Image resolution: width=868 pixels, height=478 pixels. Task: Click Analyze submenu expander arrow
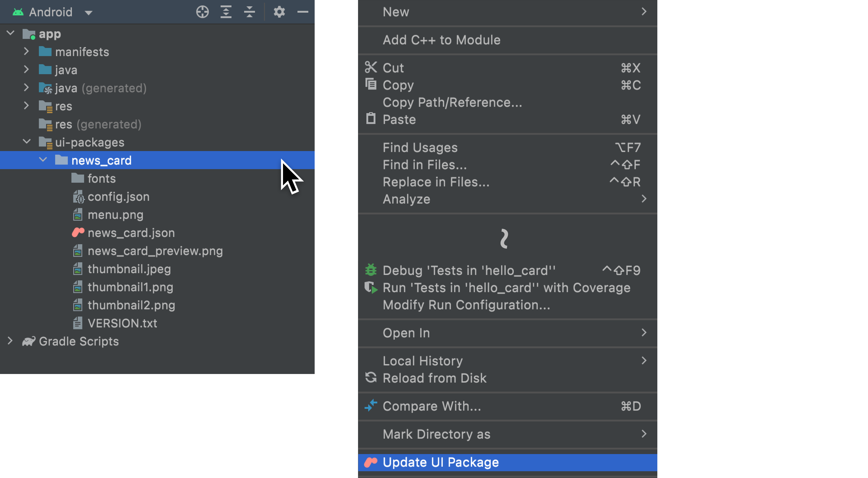point(643,199)
